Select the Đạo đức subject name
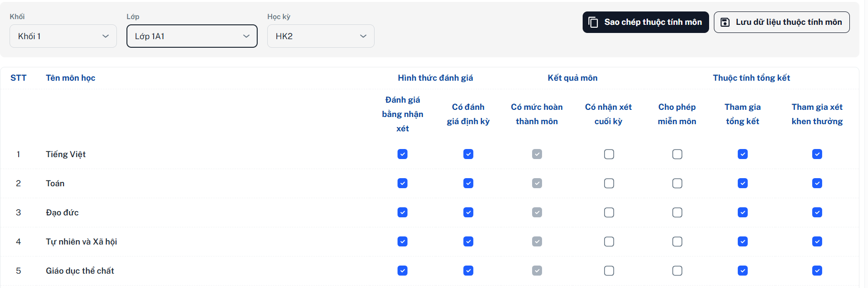868x288 pixels. (63, 213)
